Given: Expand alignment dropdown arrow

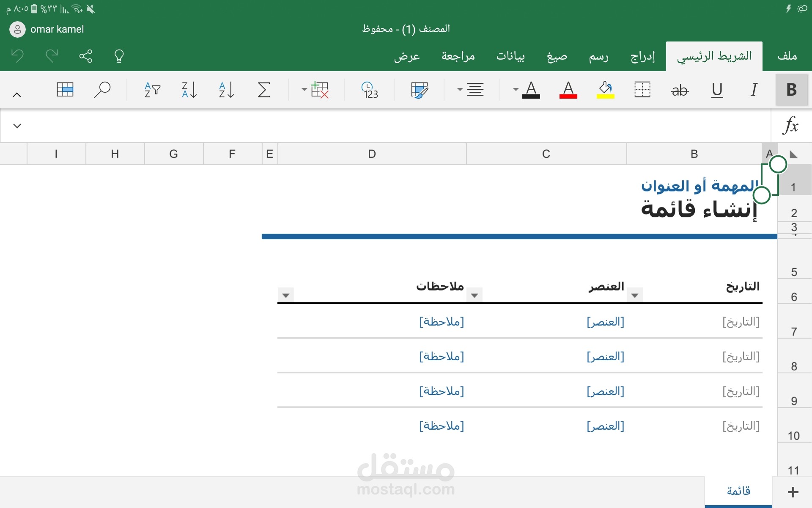Looking at the screenshot, I should point(460,90).
